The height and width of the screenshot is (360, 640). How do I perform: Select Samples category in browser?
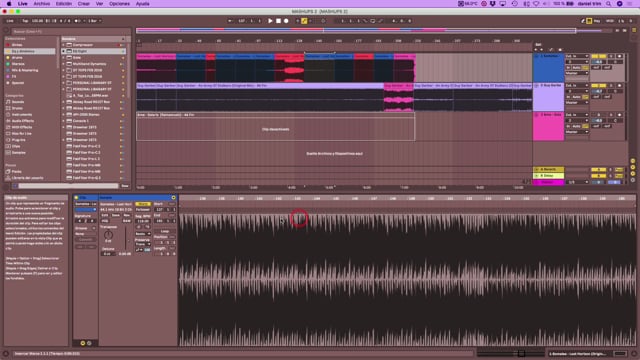click(19, 153)
